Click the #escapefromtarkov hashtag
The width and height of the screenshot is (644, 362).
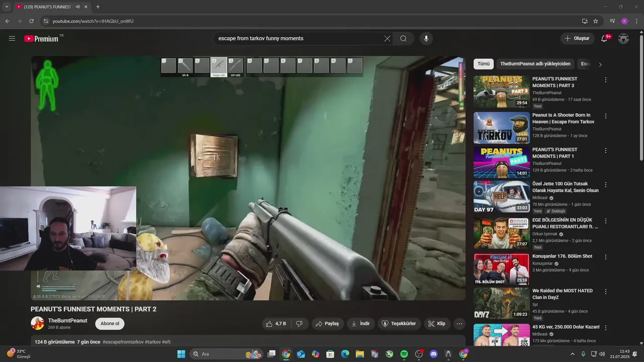pyautogui.click(x=123, y=342)
